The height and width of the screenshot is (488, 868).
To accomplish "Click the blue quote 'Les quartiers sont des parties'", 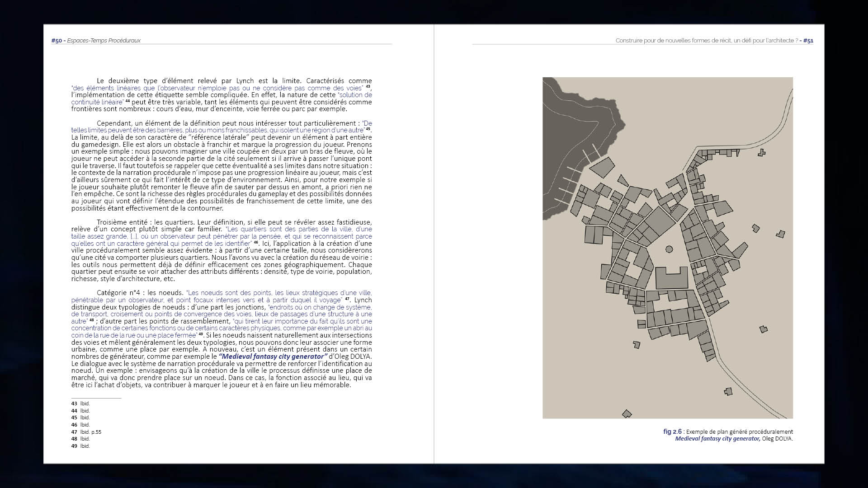I will click(222, 236).
